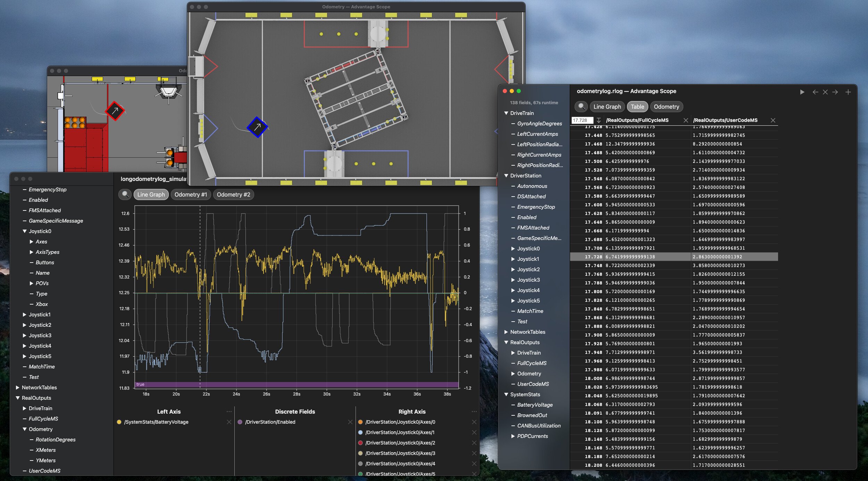
Task: Remove /DriverStation/Enabled from Discrete Fields
Action: pos(350,422)
